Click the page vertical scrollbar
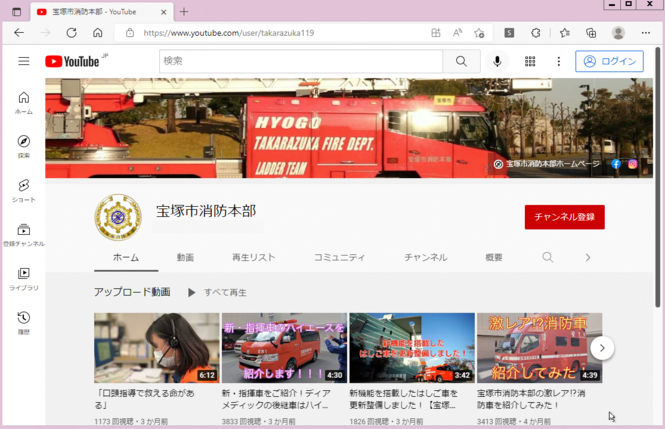Screen dimensions: 665x429 tap(658, 178)
